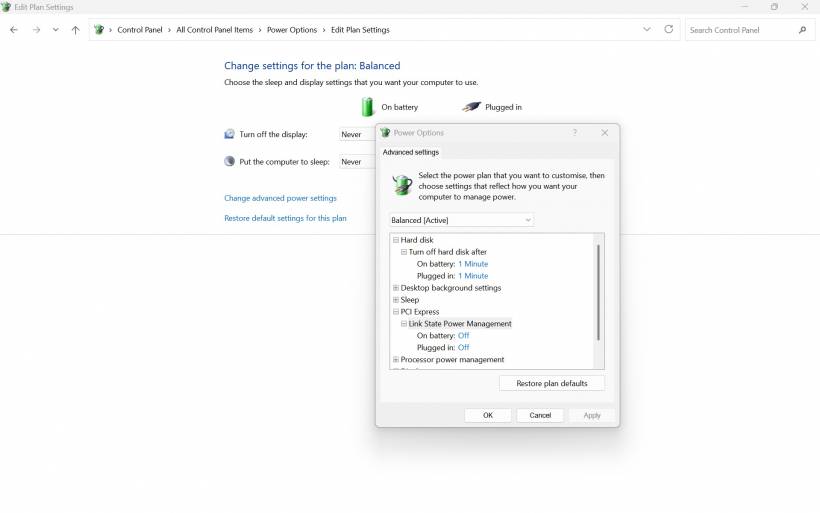Click the Forward navigation arrow

point(36,30)
